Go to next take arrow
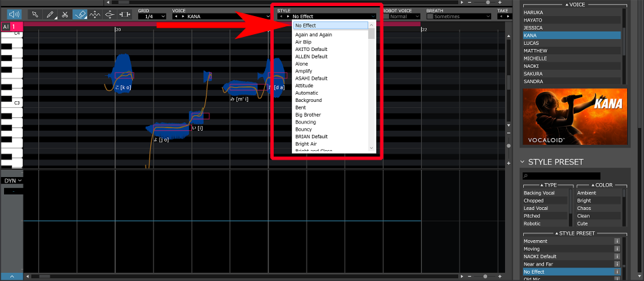 (508, 17)
